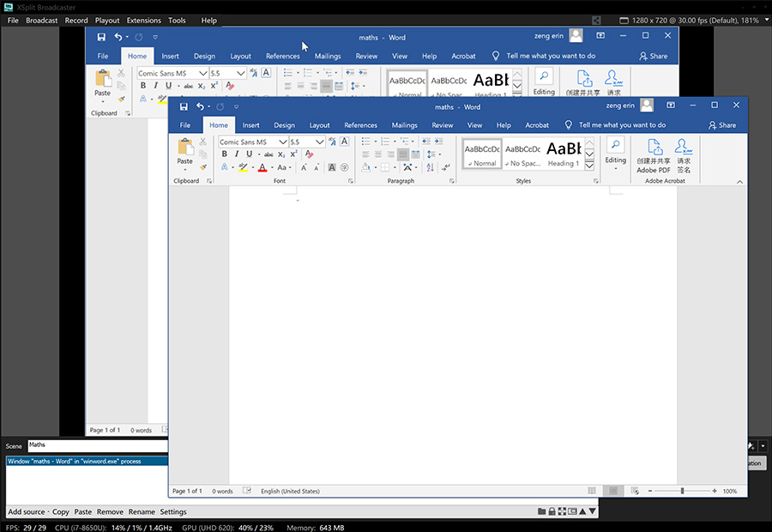Image resolution: width=772 pixels, height=532 pixels.
Task: Click Sort icon in front Word ribbon
Action: click(431, 167)
